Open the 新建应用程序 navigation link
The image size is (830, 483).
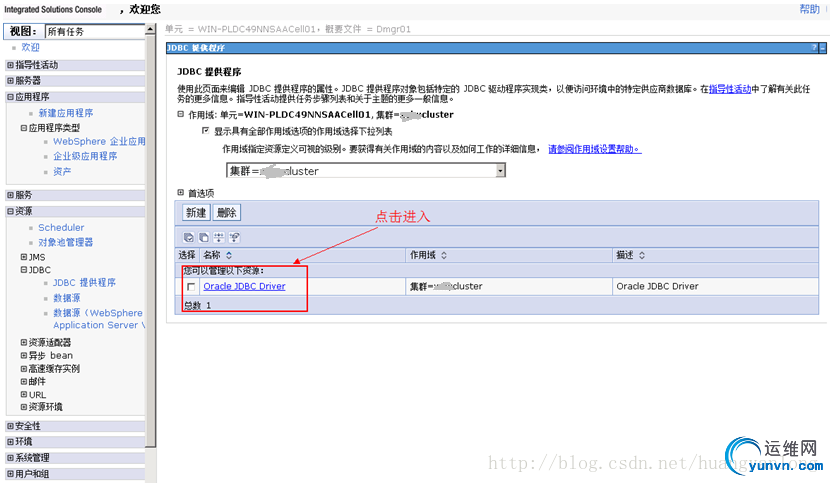click(66, 113)
